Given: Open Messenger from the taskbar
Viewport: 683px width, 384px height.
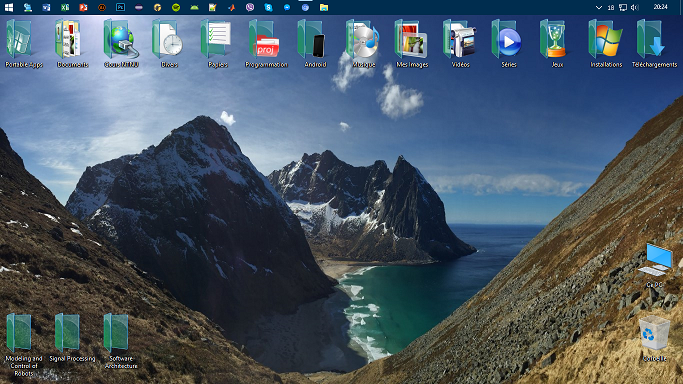Looking at the screenshot, I should [x=287, y=7].
